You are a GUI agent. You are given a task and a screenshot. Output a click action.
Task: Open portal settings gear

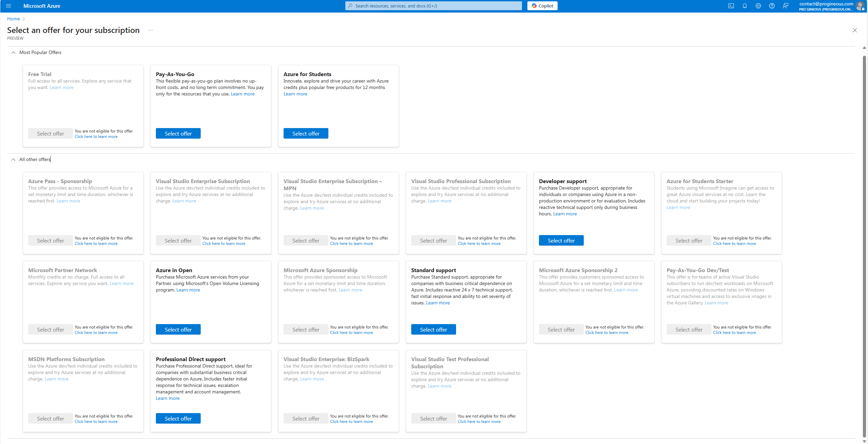758,6
